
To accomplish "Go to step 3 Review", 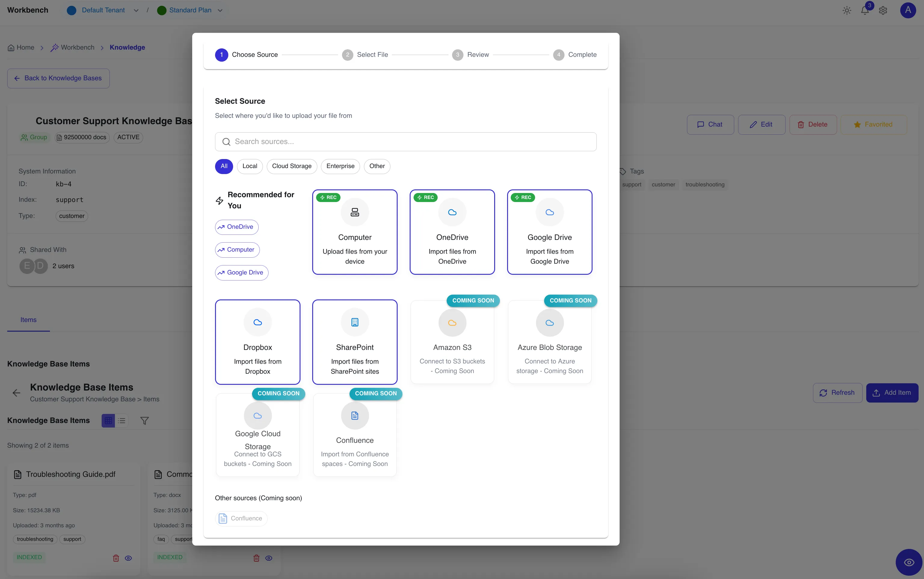I will tap(470, 55).
